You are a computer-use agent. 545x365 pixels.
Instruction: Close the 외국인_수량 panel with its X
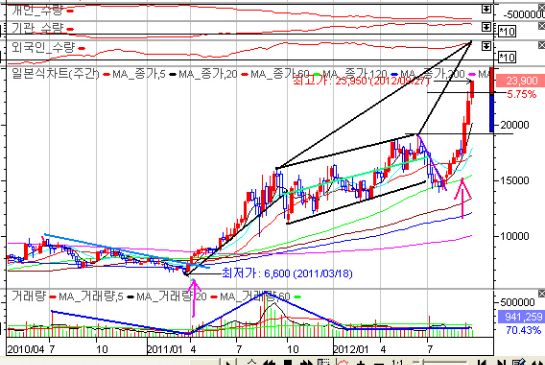(x=542, y=45)
